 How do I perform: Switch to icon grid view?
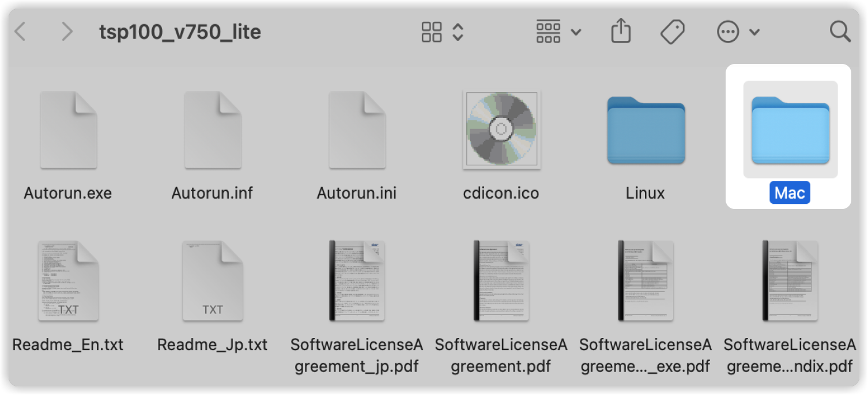(x=432, y=32)
